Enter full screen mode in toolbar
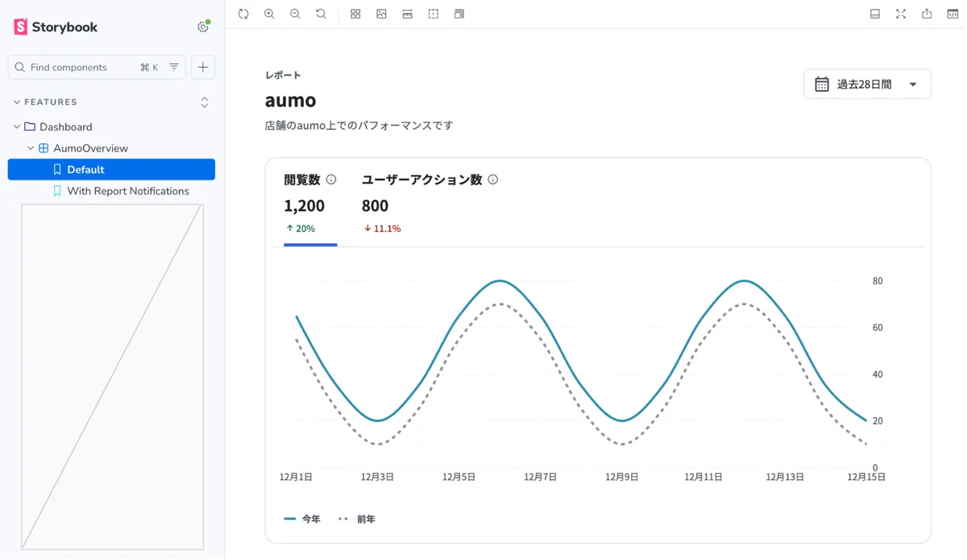 (x=901, y=14)
